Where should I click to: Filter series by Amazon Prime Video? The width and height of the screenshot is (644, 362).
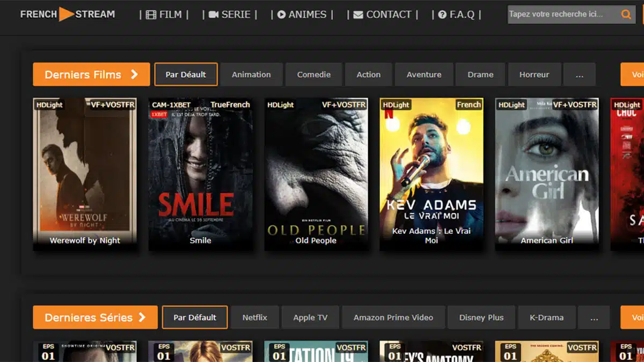coord(393,317)
